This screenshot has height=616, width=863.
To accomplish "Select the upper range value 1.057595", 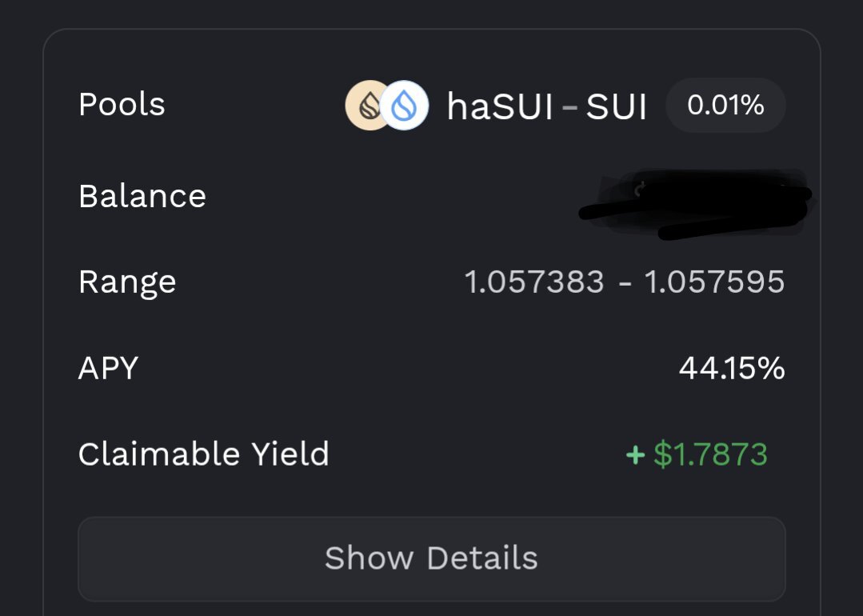I will [714, 282].
